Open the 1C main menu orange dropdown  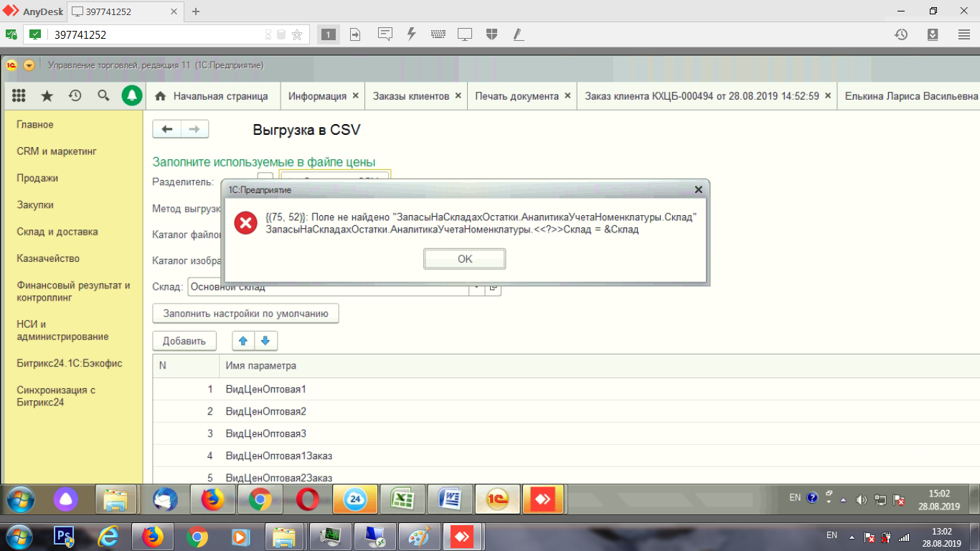[x=29, y=65]
